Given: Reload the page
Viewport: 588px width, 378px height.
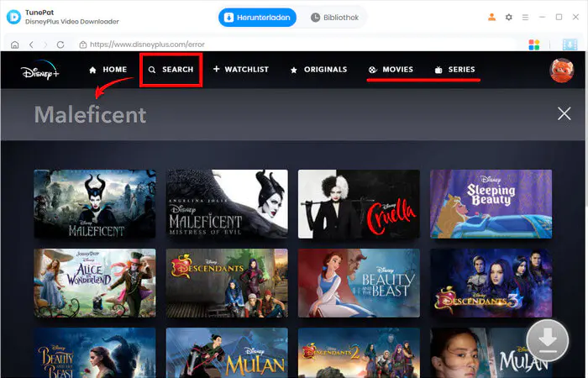Looking at the screenshot, I should tap(60, 45).
